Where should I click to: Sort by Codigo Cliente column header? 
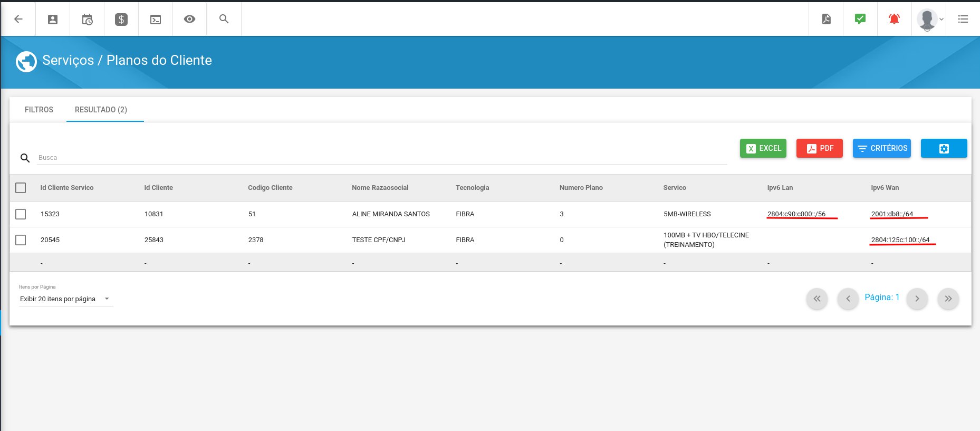coord(270,188)
